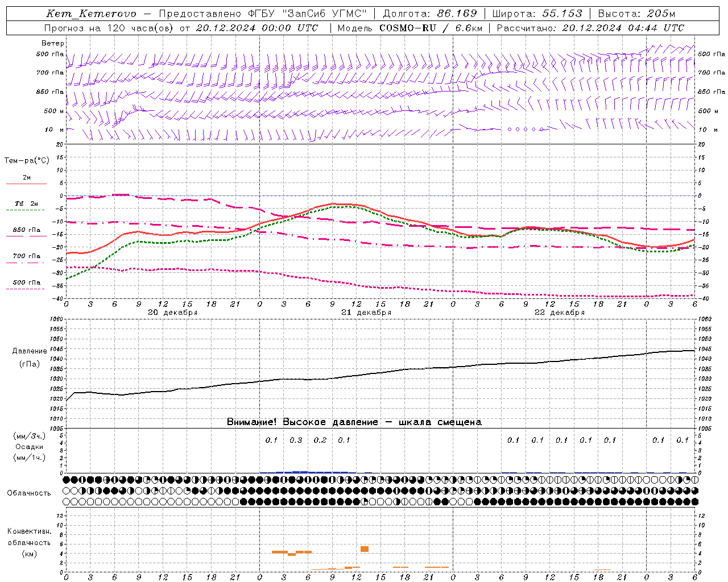Click the Тем-ра(°C) panel label
This screenshot has width=728, height=582.
tap(27, 161)
